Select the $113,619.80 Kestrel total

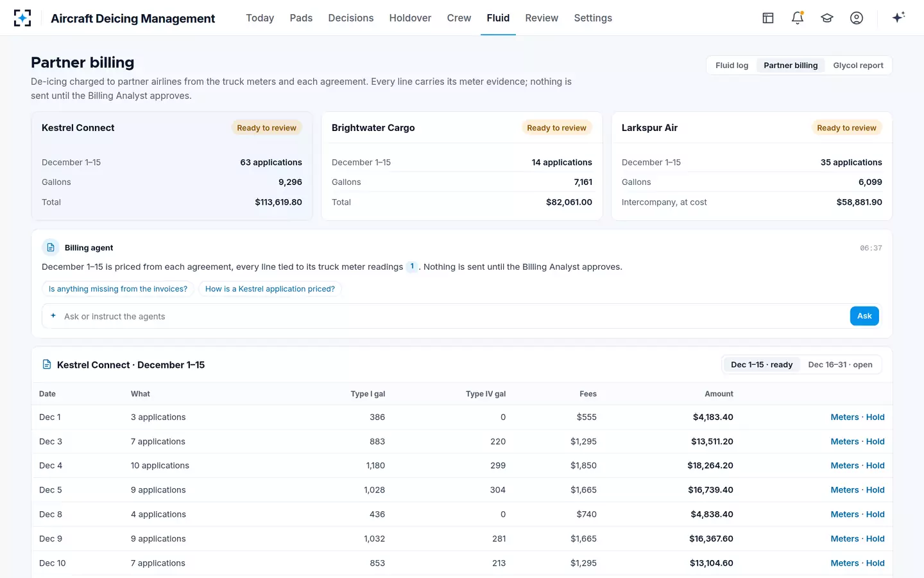pos(278,202)
